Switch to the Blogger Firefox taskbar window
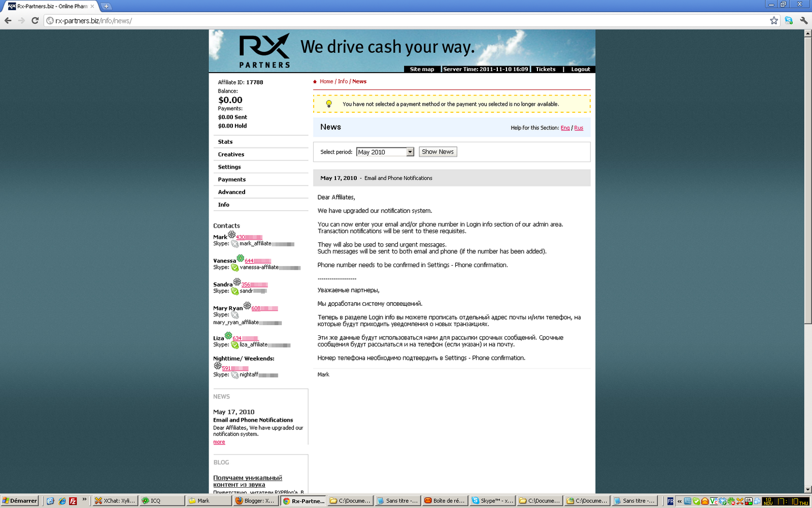Viewport: 812px width, 508px height. pos(255,501)
